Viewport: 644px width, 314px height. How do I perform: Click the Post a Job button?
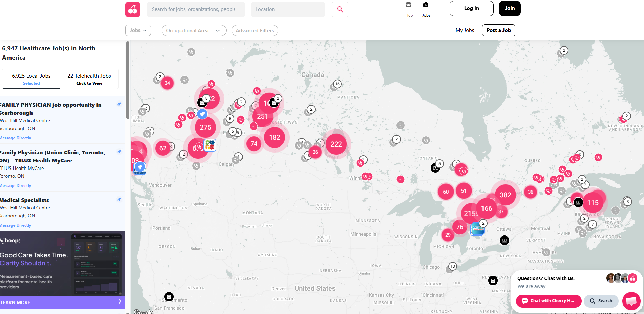click(498, 30)
